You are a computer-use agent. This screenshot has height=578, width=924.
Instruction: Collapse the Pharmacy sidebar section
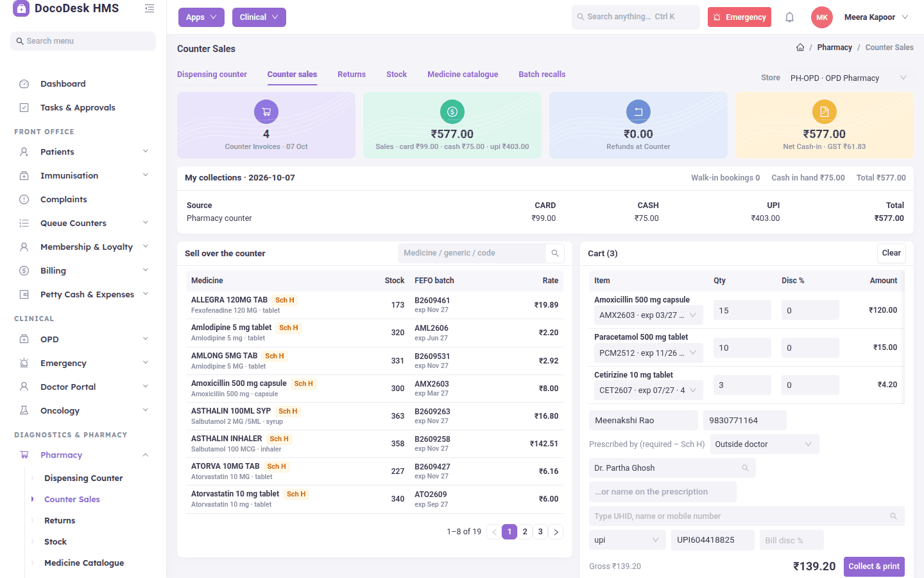coord(146,455)
